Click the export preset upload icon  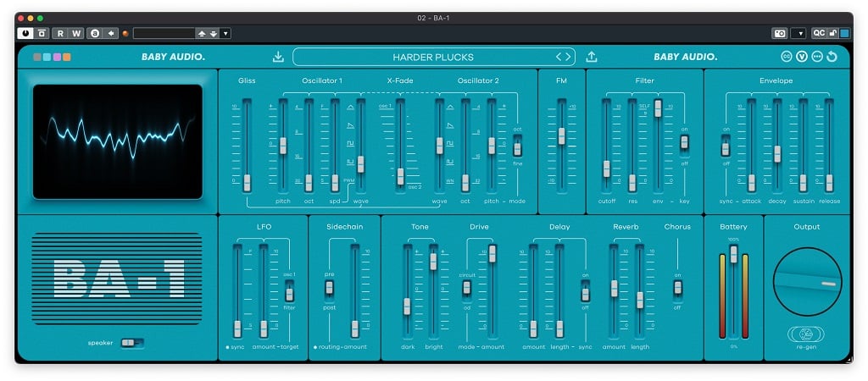click(x=592, y=57)
